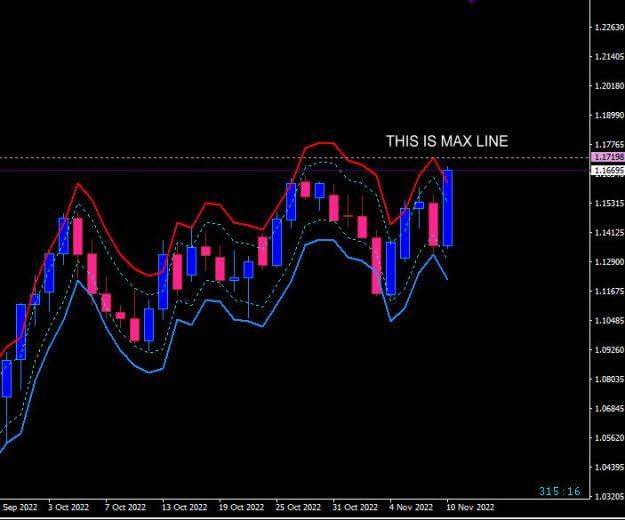Click the 1.08035 price scale label
Screen dimensions: 625x520
coord(609,379)
